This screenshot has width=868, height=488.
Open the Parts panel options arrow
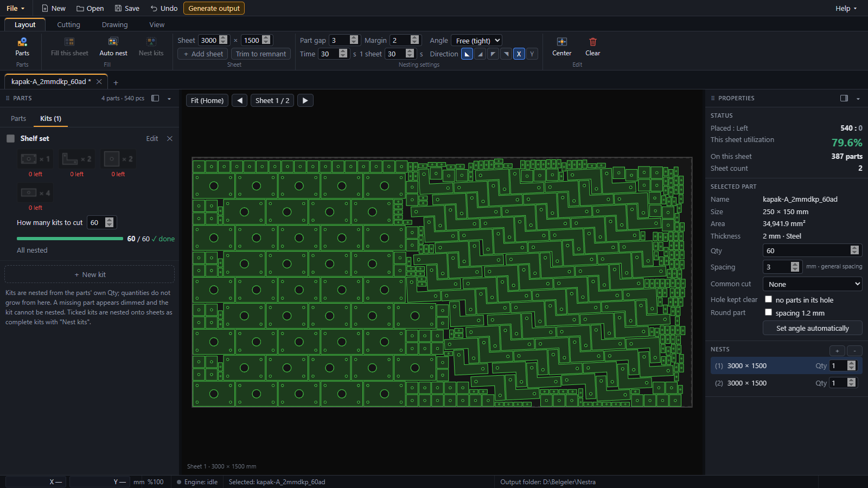tap(169, 99)
